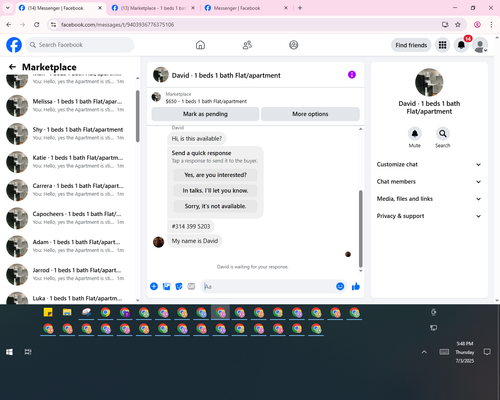Open the Groups icon in top nav
Viewport: 500px width, 400px height.
[x=294, y=45]
